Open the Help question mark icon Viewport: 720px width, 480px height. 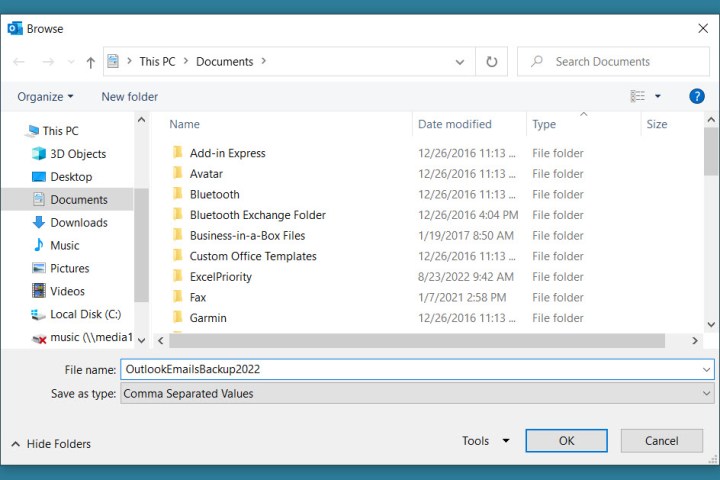coord(697,96)
